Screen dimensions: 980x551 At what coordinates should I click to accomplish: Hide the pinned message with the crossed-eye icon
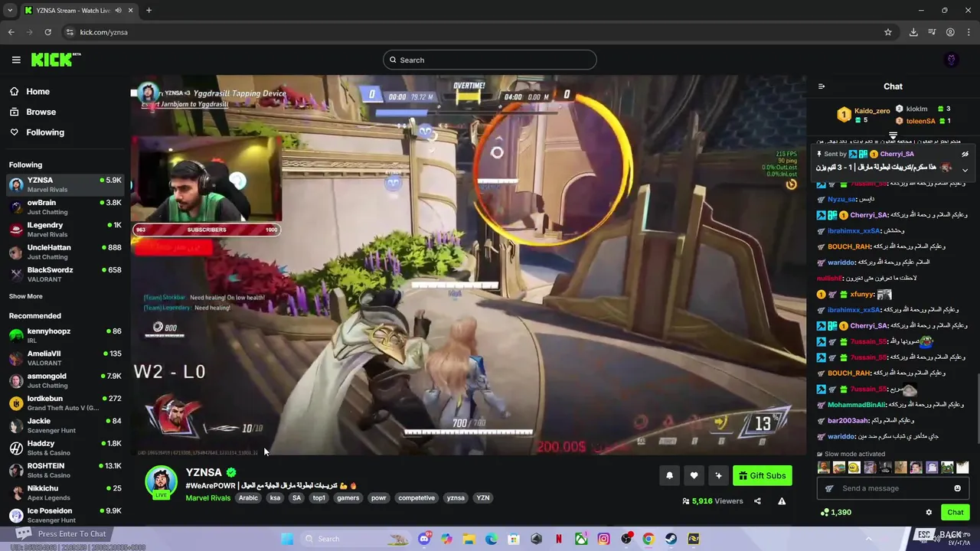(965, 154)
